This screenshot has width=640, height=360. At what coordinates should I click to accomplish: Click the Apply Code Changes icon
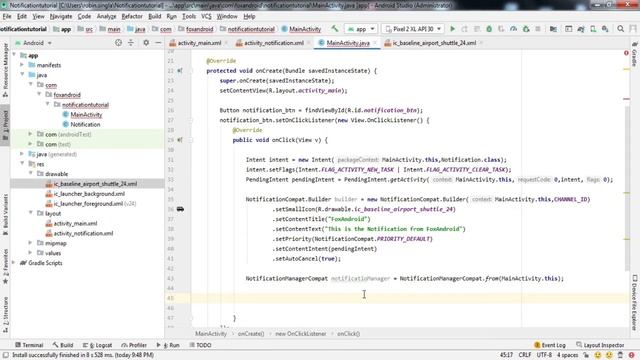coord(477,29)
